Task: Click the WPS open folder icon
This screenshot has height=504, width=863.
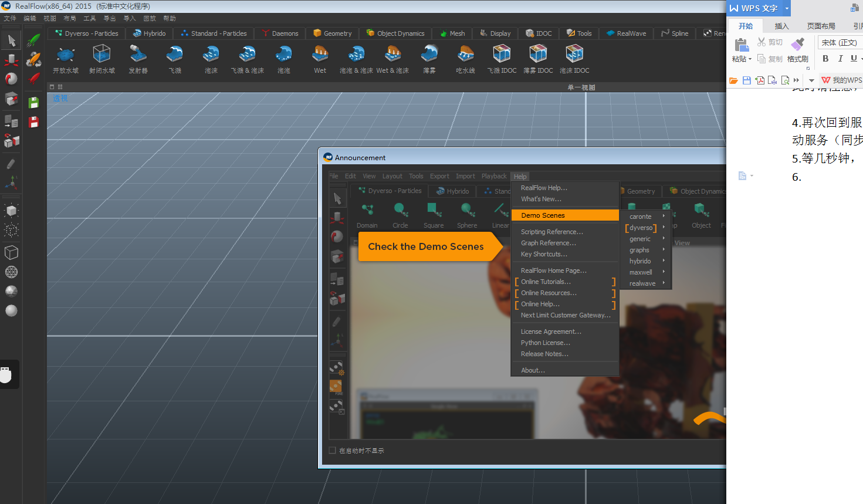Action: (x=733, y=80)
